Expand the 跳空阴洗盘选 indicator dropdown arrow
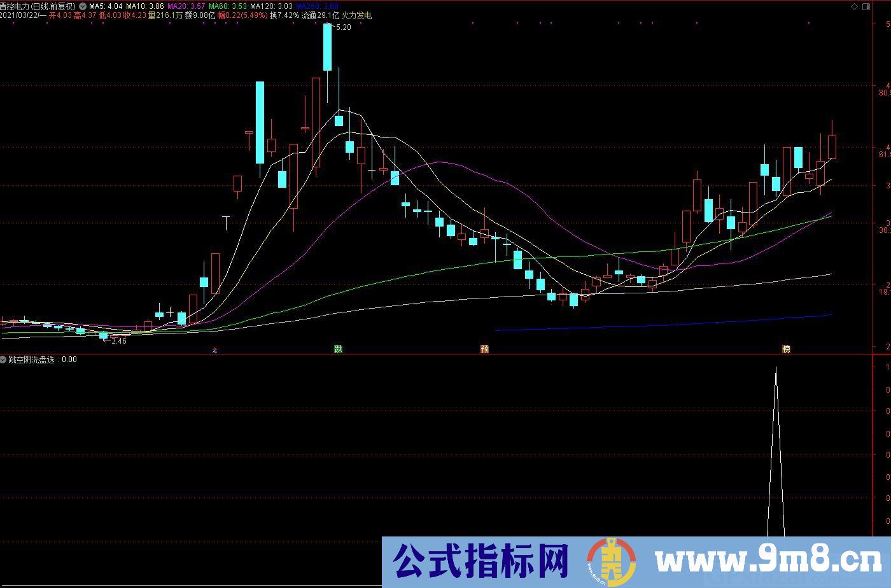 (4, 360)
